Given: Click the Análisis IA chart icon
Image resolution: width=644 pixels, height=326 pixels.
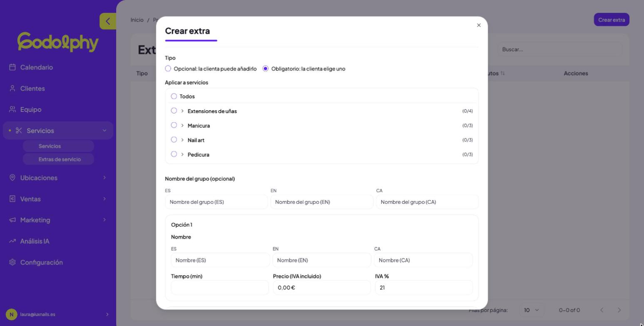Looking at the screenshot, I should click(x=12, y=241).
